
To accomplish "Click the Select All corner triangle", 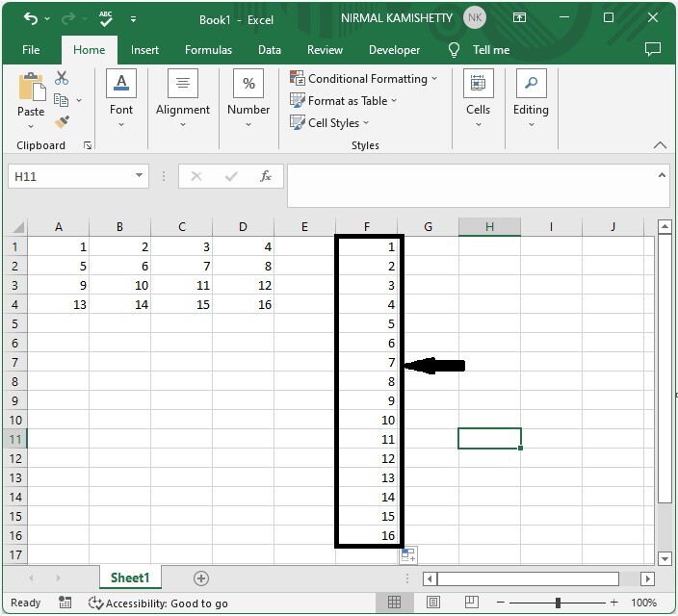I will coord(17,227).
